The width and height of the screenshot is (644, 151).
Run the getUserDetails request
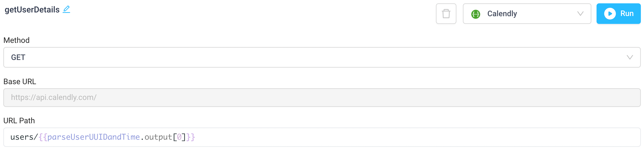(618, 14)
